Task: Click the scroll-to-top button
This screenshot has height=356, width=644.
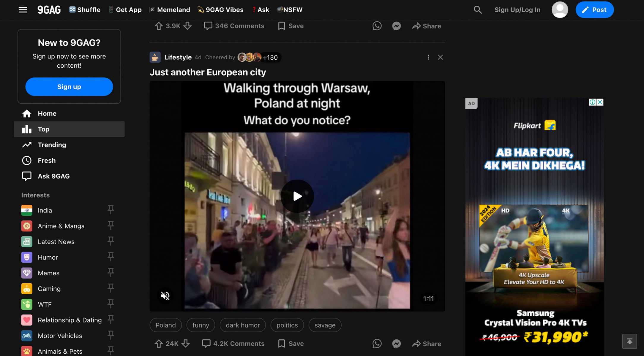Action: 629,341
